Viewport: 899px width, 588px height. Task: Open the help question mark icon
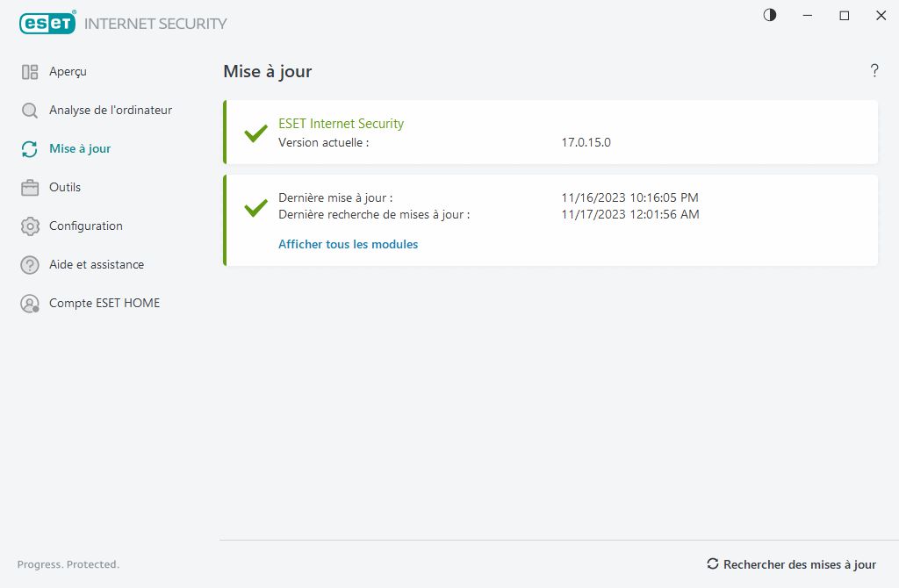coord(874,71)
